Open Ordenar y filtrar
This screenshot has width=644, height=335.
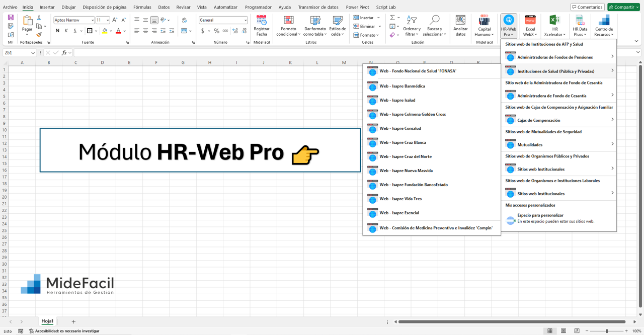(412, 26)
